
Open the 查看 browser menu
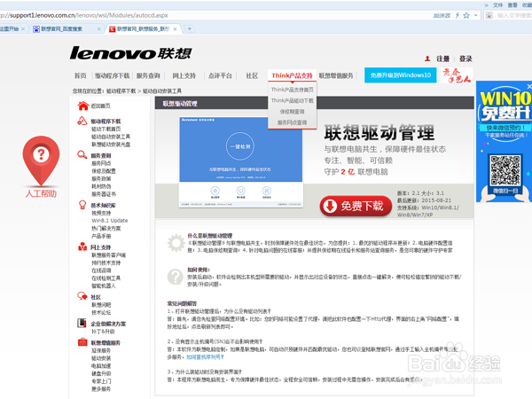512,5
